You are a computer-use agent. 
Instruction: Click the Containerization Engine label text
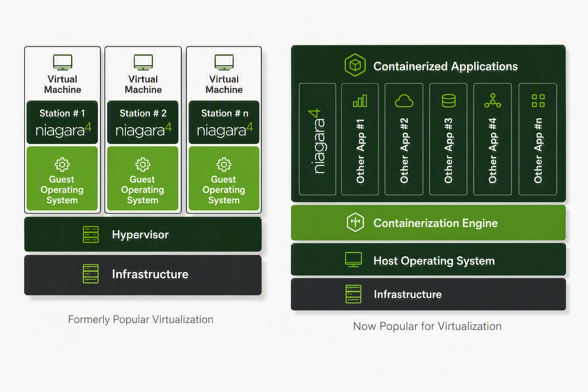(436, 223)
